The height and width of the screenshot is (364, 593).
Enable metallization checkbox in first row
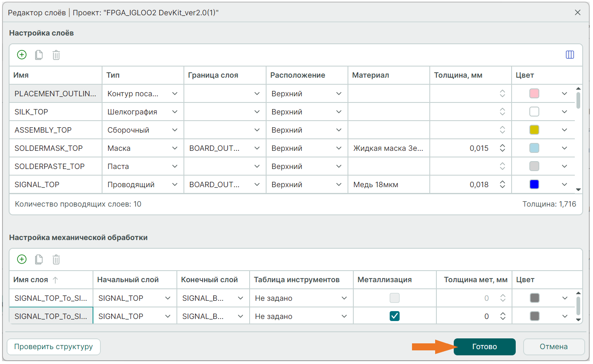395,298
